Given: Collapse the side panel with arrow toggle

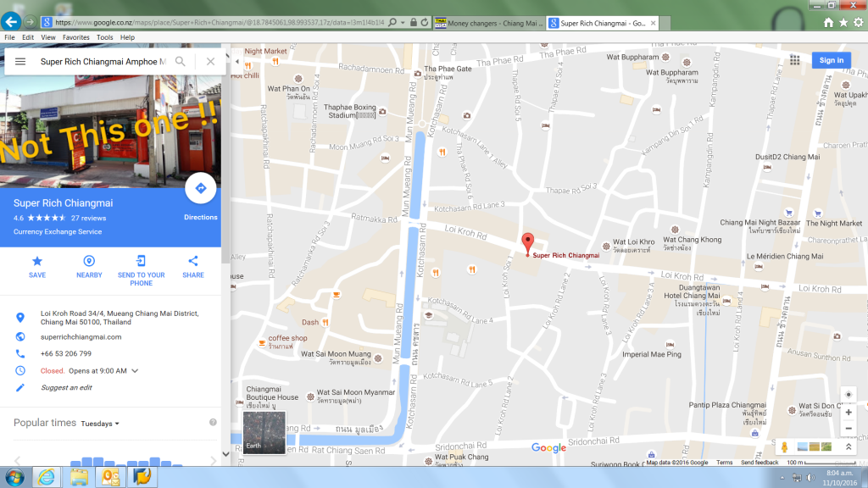Looking at the screenshot, I should 237,61.
